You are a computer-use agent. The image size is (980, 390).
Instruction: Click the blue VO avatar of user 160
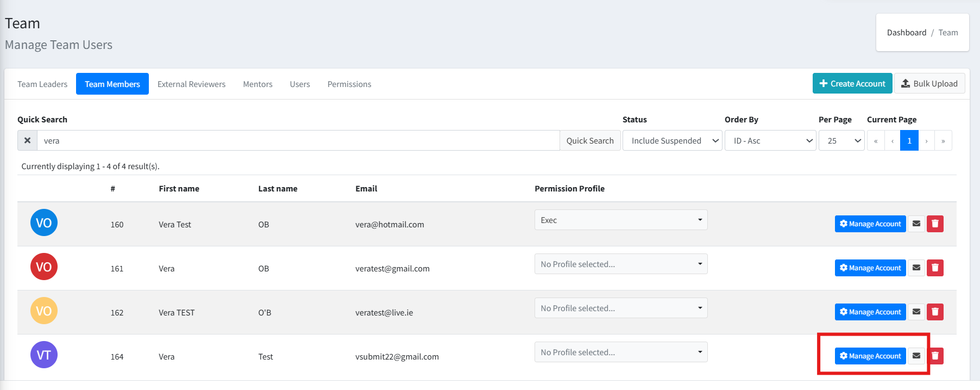[44, 223]
